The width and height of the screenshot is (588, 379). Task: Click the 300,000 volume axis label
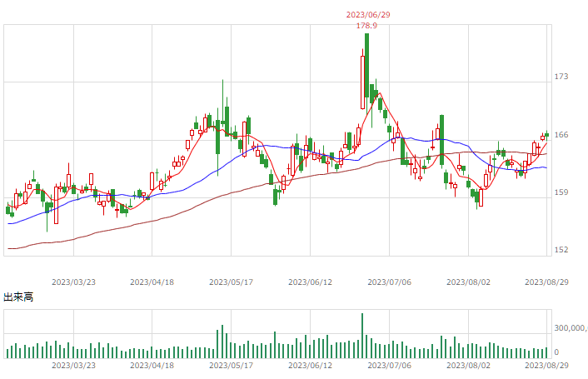pyautogui.click(x=571, y=328)
